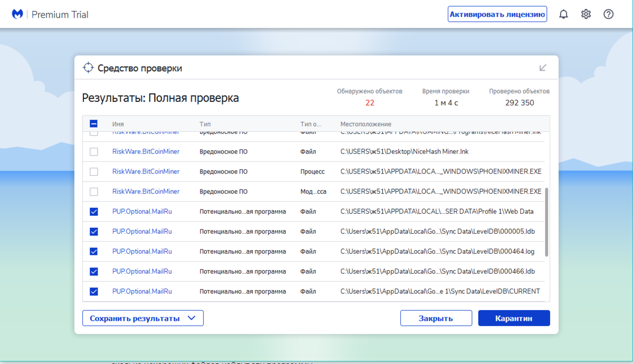Sort by the Местоположение column header
633x364 pixels.
(x=366, y=124)
